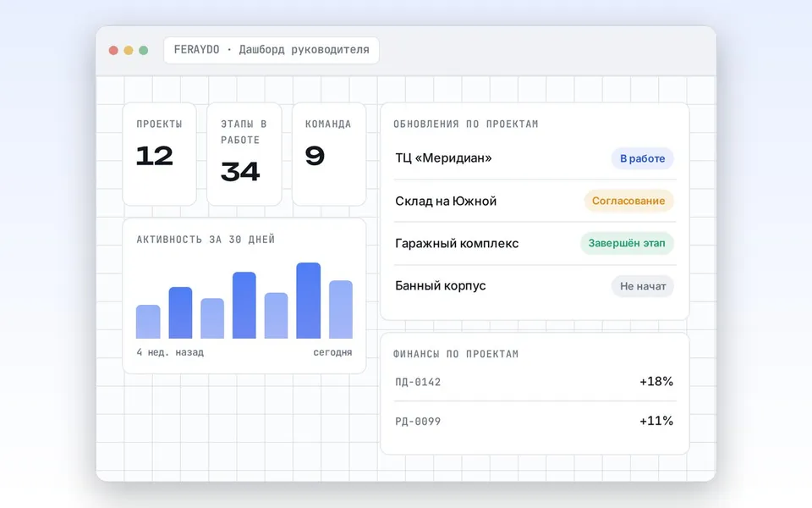This screenshot has width=812, height=508.
Task: Click the tallest bar in activity chart
Action: point(308,301)
